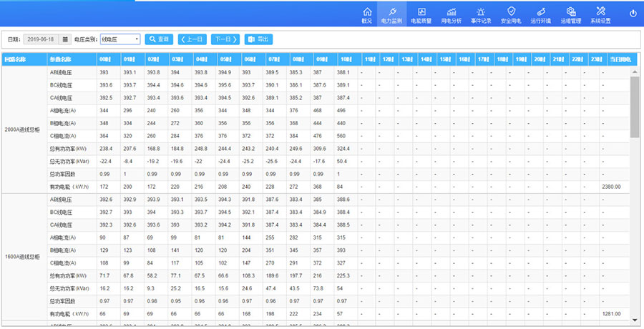This screenshot has height=329, width=644.
Task: Go to previous day with 上一日
Action: coord(192,39)
